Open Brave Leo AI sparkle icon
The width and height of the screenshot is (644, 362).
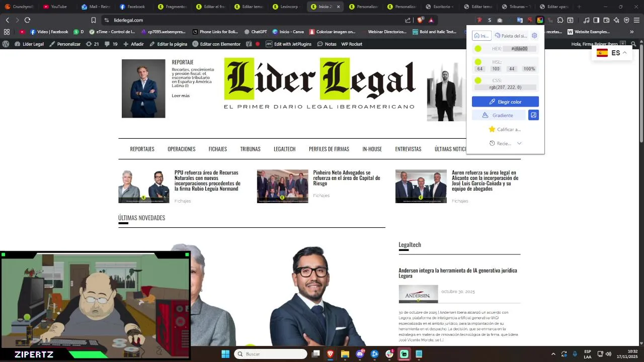tap(616, 20)
